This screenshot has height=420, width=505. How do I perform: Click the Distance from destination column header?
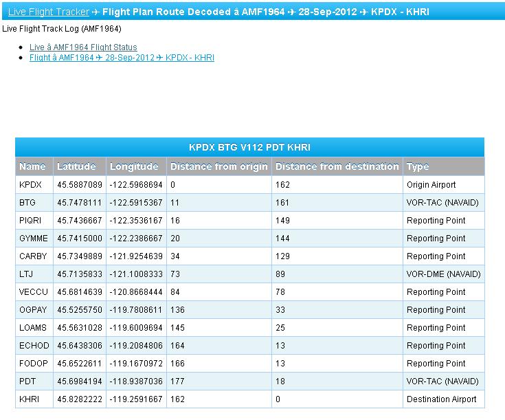coord(337,166)
